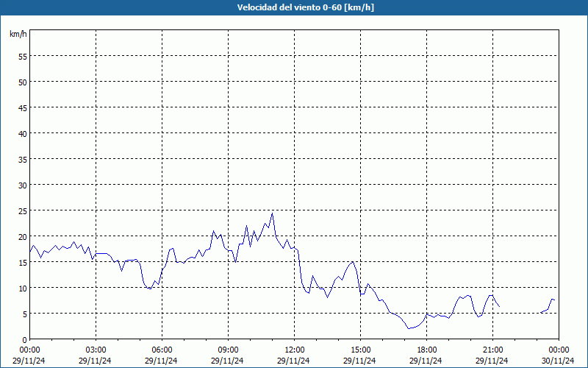Viewport: 588px width, 368px height.
Task: Click the "00:00" time label above 29/11/24
Action: click(x=29, y=350)
